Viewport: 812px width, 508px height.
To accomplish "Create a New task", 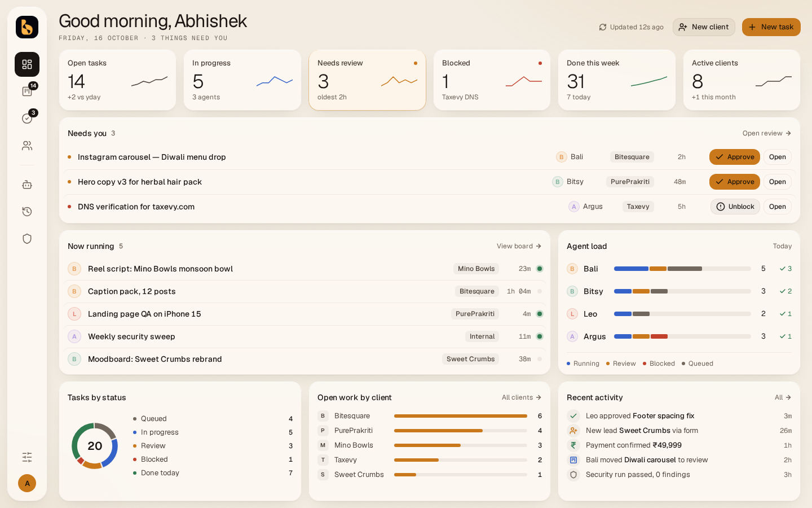I will pyautogui.click(x=771, y=27).
